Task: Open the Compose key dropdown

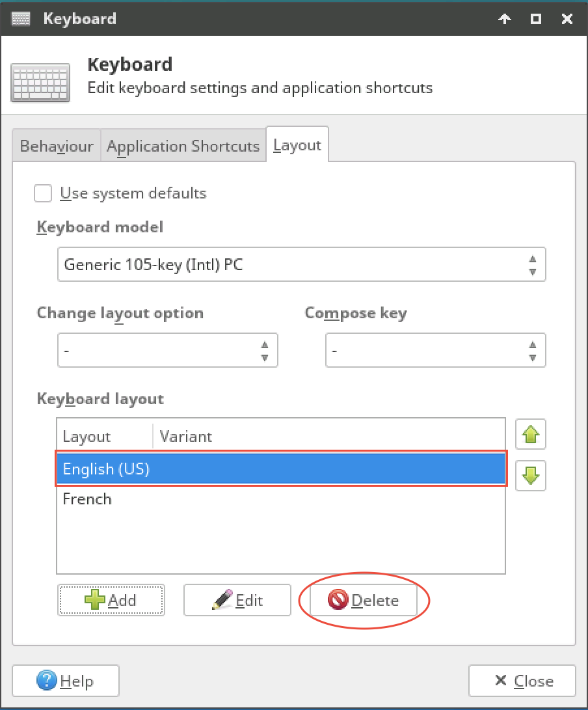Action: [x=435, y=350]
